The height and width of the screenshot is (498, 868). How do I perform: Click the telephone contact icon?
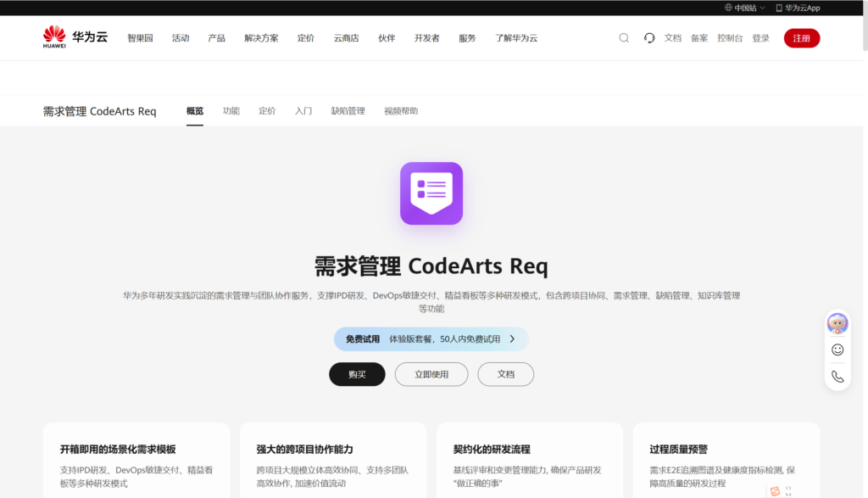coord(837,377)
